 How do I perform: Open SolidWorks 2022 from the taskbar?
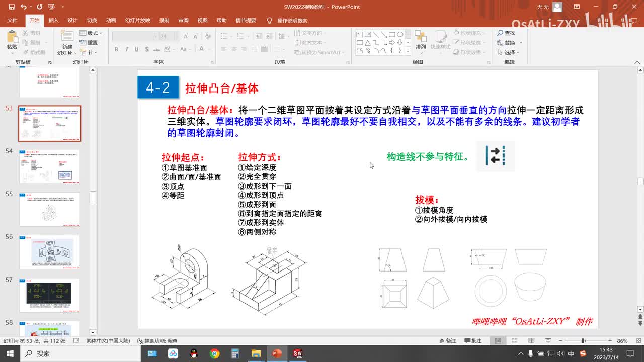pyautogui.click(x=297, y=353)
